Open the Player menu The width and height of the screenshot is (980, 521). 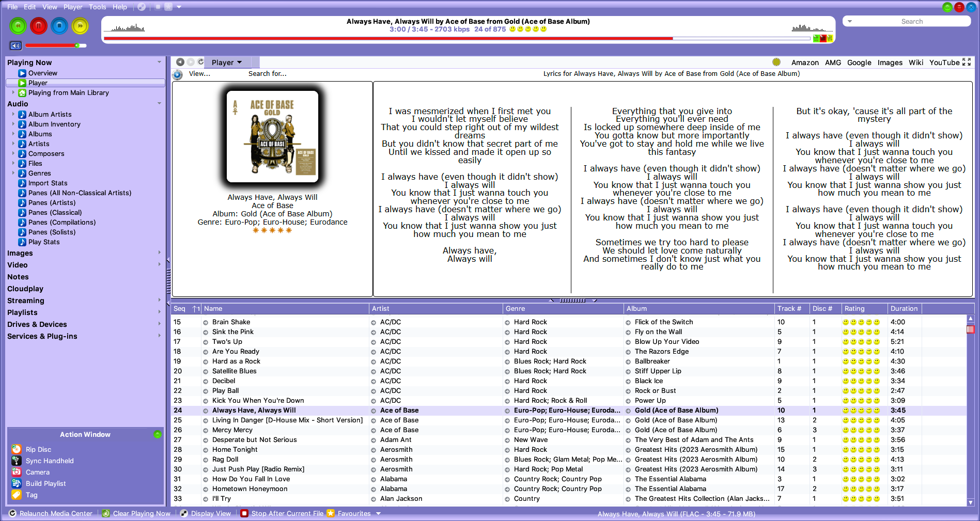[x=73, y=7]
